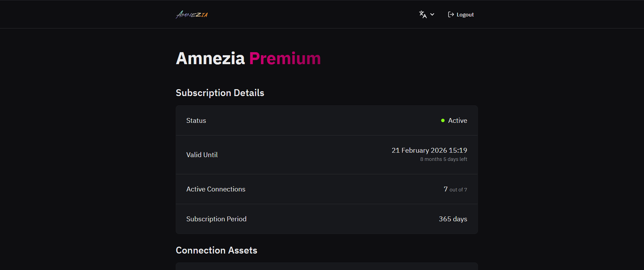Click the Status row label
644x270 pixels.
196,121
